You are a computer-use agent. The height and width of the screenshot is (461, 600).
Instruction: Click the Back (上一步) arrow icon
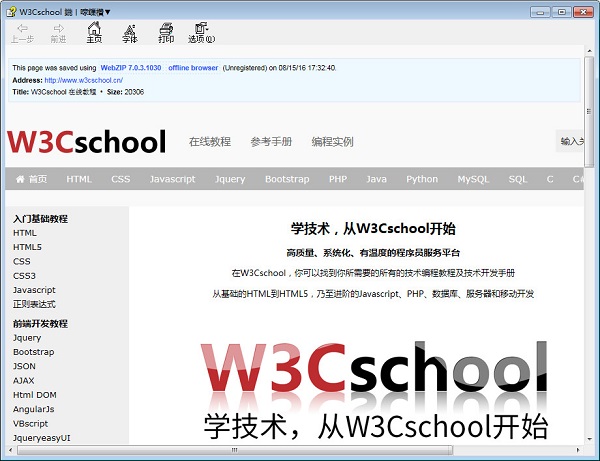click(22, 31)
